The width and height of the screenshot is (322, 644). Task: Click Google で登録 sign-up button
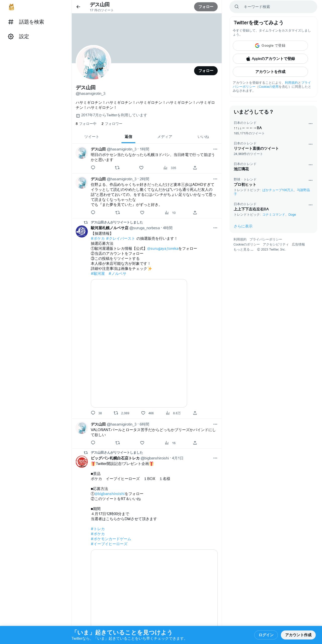click(270, 46)
